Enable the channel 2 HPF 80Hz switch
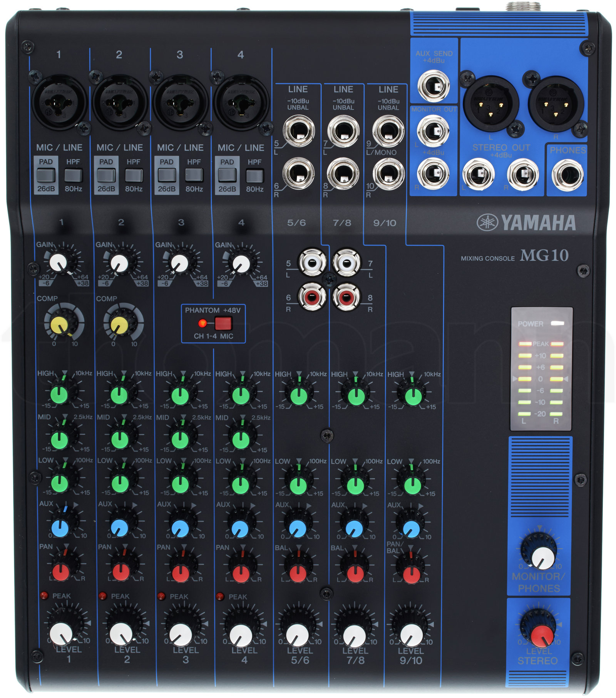This screenshot has height=698, width=616. pos(134,175)
